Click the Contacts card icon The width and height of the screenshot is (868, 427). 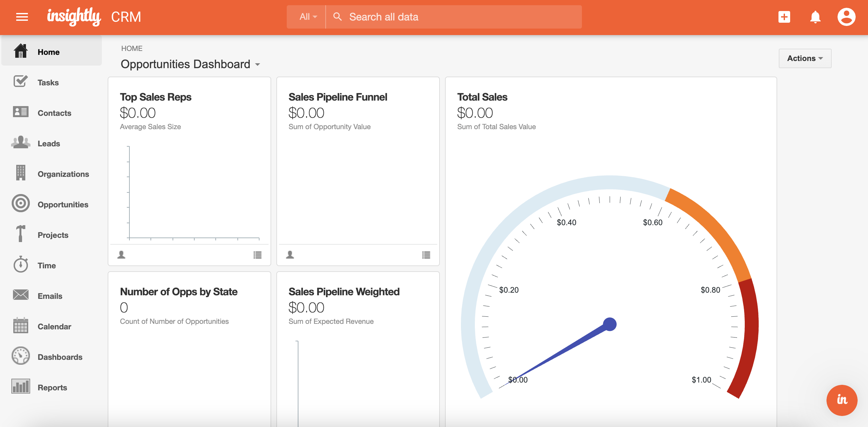click(x=20, y=112)
